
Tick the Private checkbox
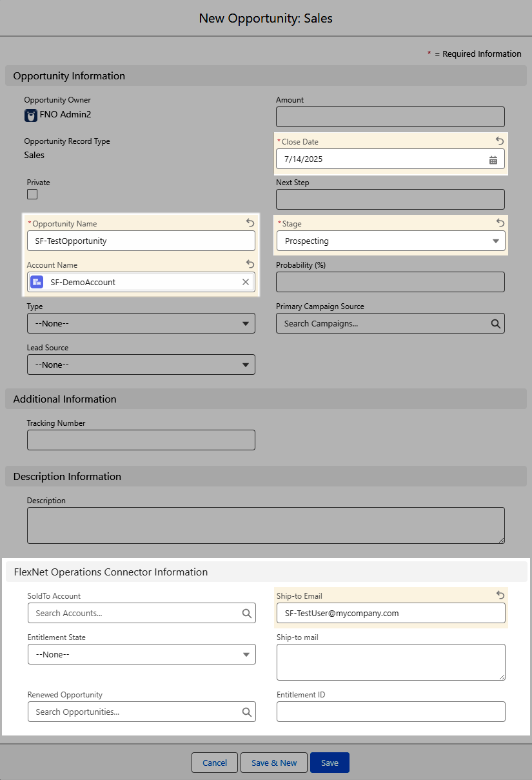32,194
